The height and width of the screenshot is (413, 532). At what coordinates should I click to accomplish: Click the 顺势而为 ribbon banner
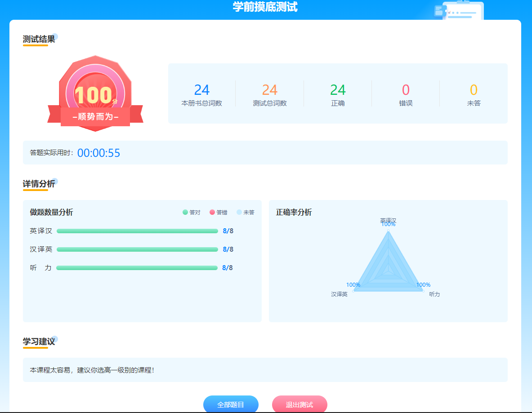pyautogui.click(x=95, y=117)
